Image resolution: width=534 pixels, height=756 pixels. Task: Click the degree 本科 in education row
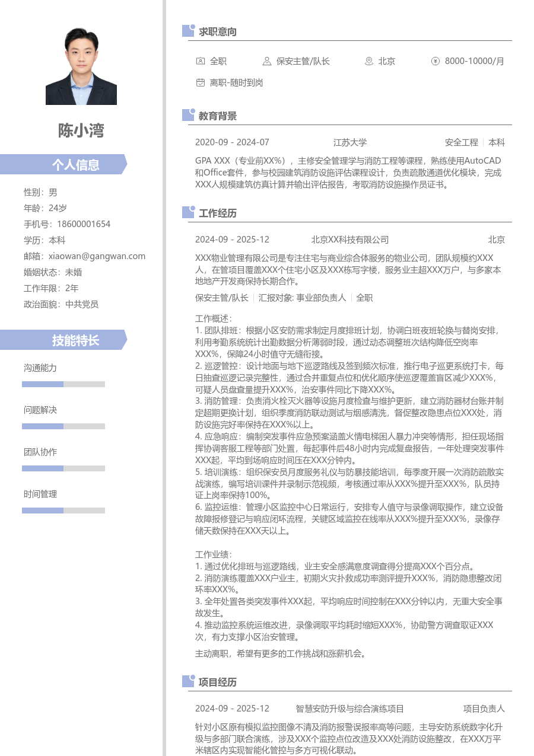497,142
